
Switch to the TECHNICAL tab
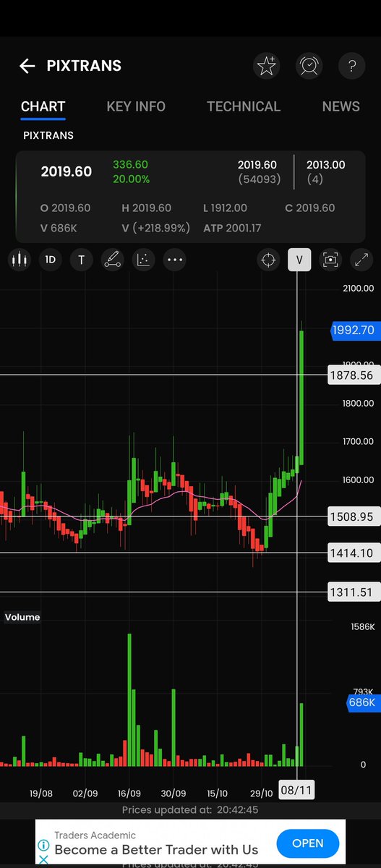click(x=244, y=106)
